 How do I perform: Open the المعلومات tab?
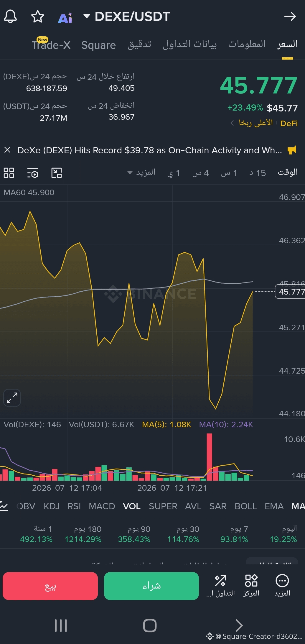click(247, 44)
